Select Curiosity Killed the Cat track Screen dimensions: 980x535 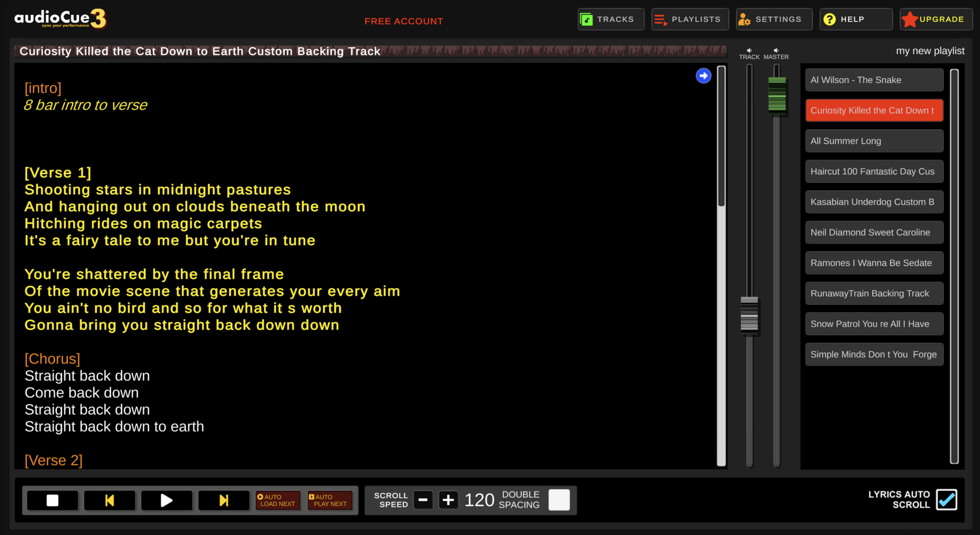[x=874, y=111]
